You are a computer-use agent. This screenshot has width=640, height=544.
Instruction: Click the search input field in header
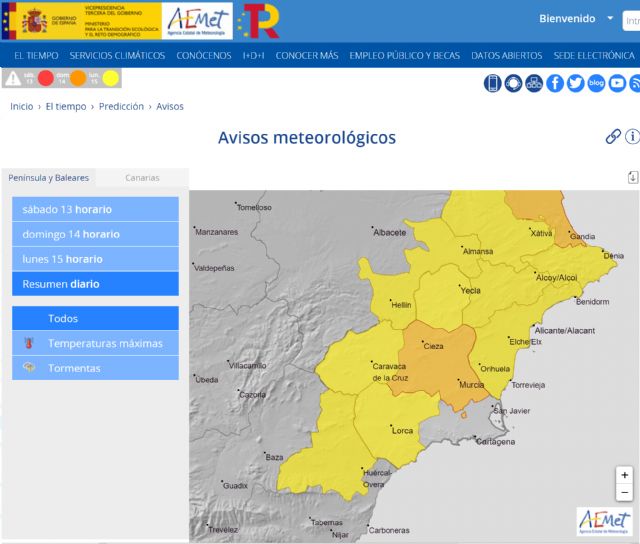tap(631, 20)
